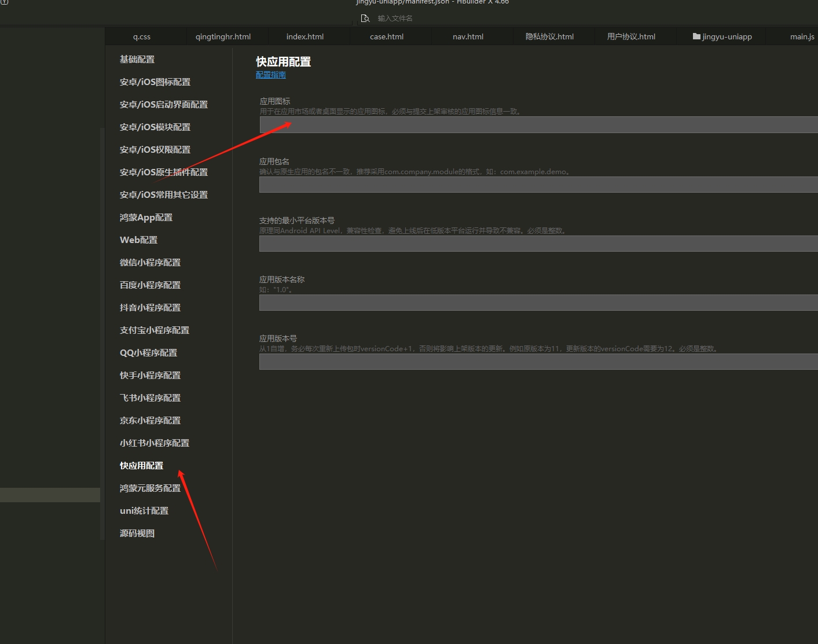Image resolution: width=818 pixels, height=644 pixels.
Task: Select 快应用配置 in the sidebar
Action: [141, 466]
